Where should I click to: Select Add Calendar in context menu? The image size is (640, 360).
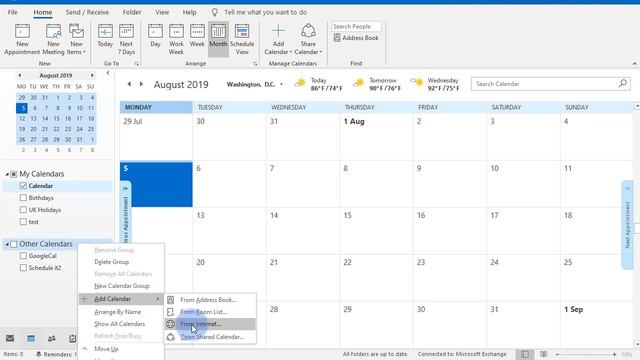(121, 299)
